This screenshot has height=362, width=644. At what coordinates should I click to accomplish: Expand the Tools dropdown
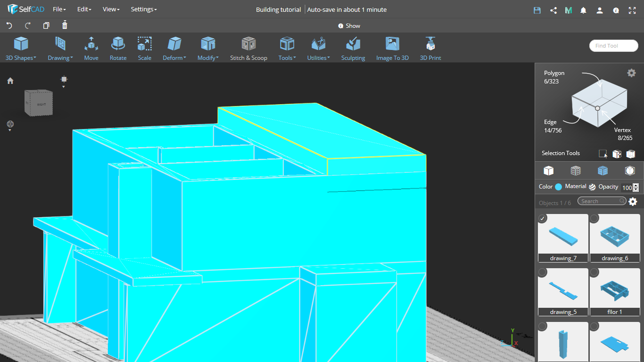[x=287, y=49]
